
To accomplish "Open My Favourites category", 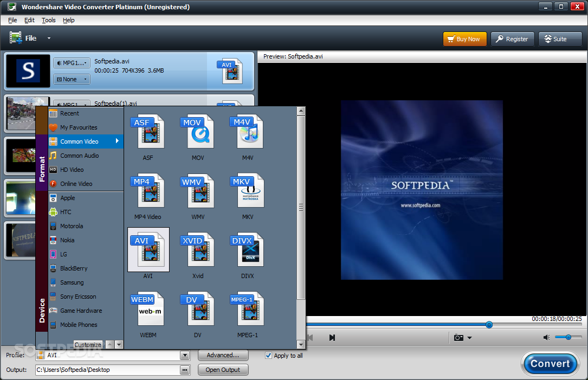I will coord(86,127).
